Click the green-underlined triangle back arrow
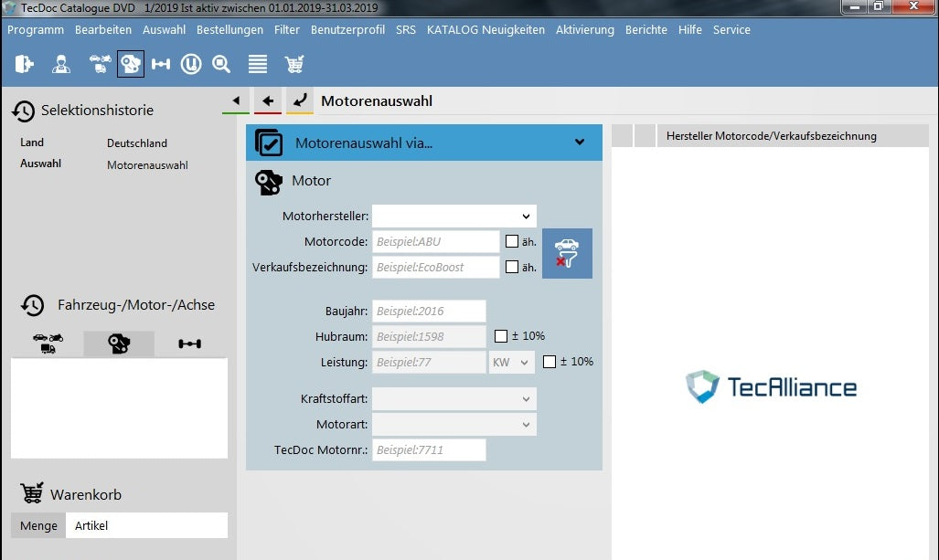The width and height of the screenshot is (939, 560). click(x=236, y=100)
